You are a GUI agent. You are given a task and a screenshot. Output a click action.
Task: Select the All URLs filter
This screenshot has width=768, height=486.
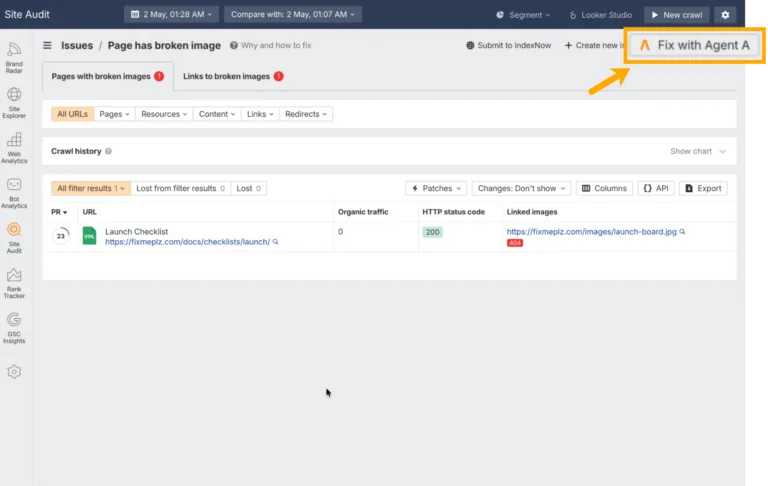[72, 114]
